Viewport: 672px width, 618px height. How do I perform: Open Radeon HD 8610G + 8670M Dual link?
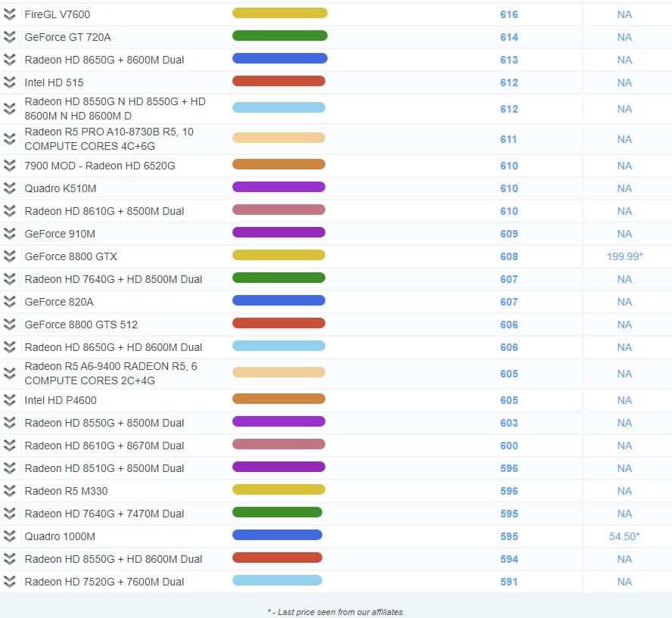tap(104, 446)
